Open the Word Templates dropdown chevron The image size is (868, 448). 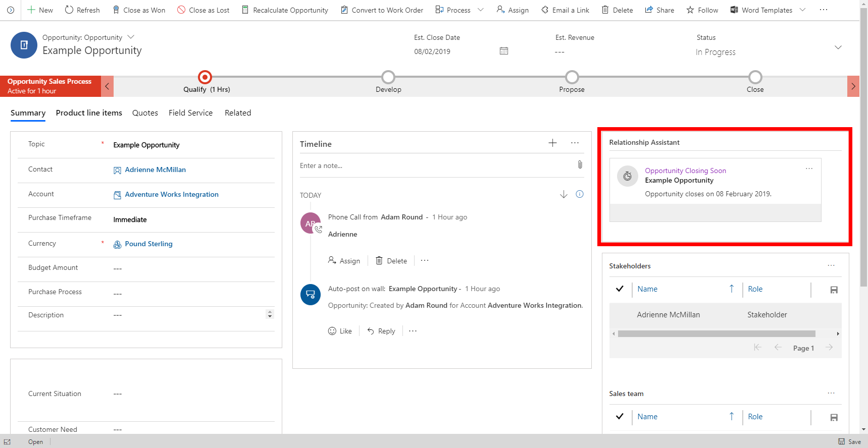tap(802, 10)
